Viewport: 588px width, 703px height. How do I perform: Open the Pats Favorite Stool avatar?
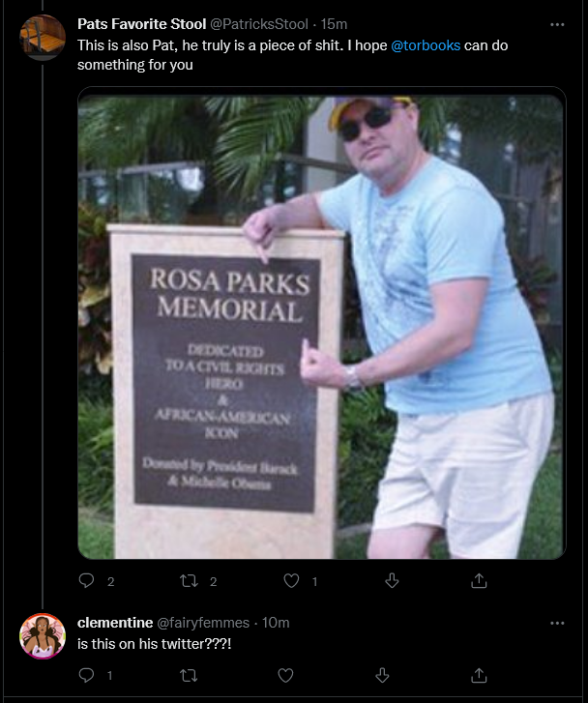[x=43, y=37]
